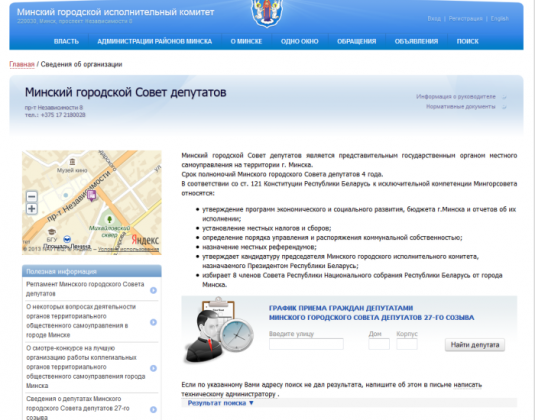Open О некоторых вопросах деятельности органов link
Screen dimensions: 535x420
(x=81, y=321)
